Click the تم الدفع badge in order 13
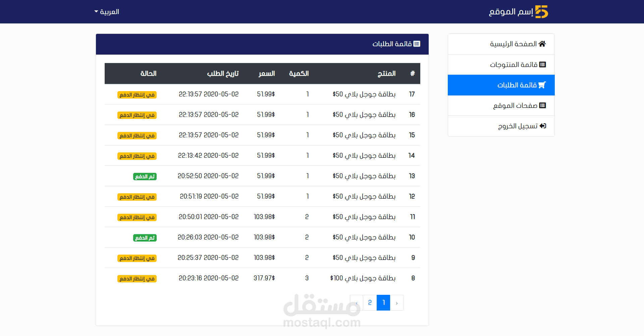644x336 pixels. pos(145,177)
